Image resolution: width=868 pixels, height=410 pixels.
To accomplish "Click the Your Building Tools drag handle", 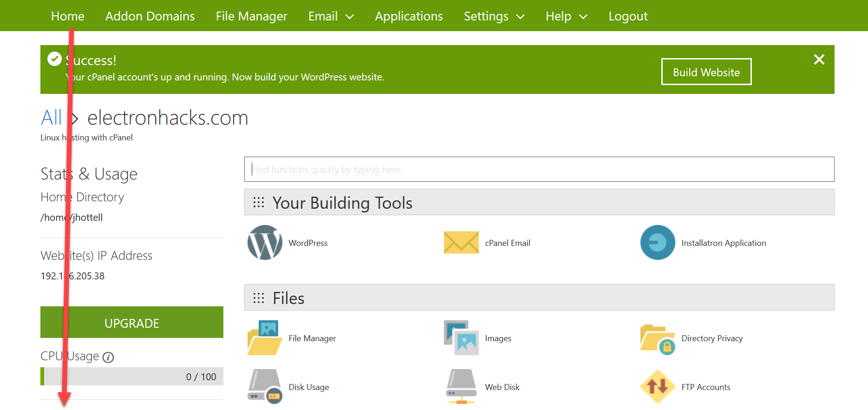I will 259,202.
